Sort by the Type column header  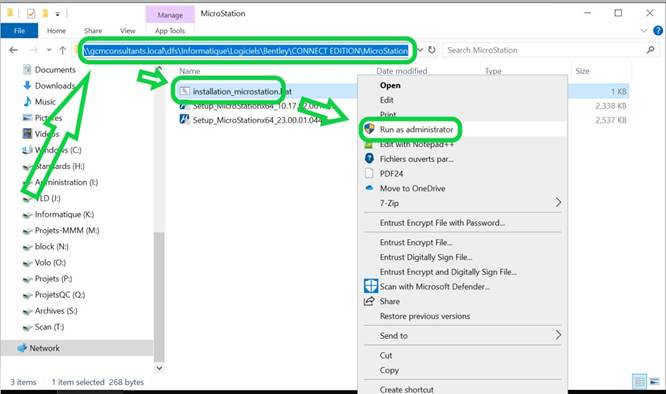click(x=493, y=71)
